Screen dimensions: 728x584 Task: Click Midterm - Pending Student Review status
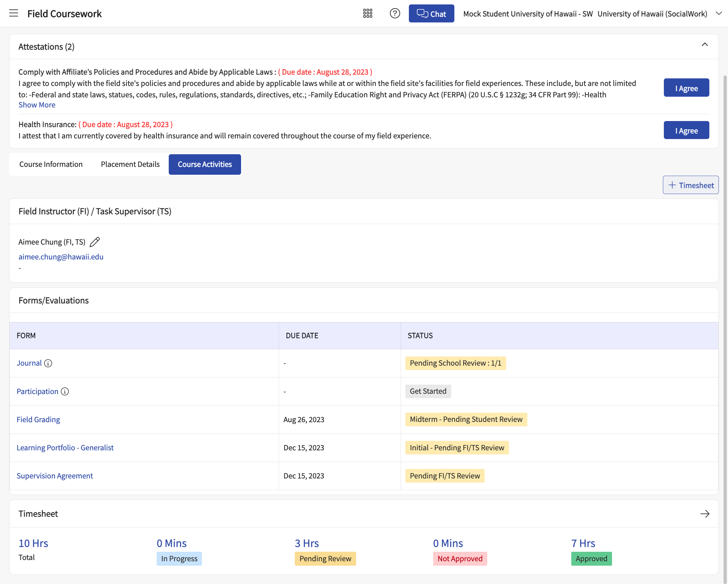coord(466,419)
